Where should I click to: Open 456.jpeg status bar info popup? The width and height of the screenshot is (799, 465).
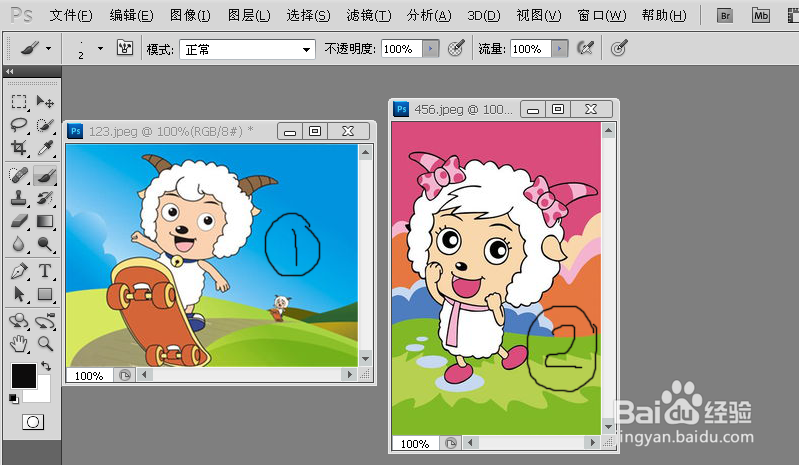[x=450, y=443]
